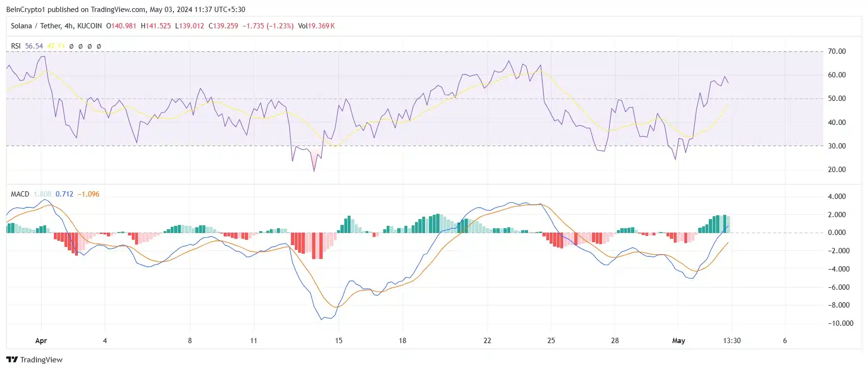
Task: Click the 25 date label on time axis
Action: click(x=551, y=341)
